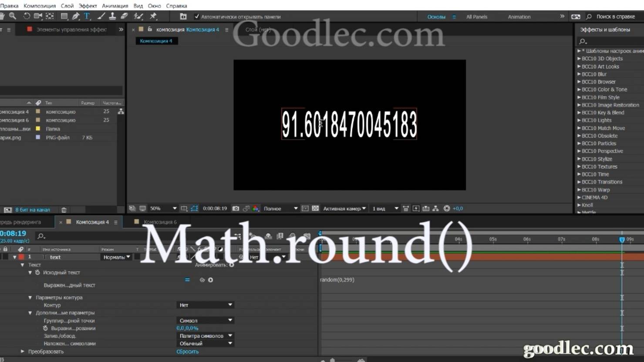The image size is (644, 362).
Task: Expand the Преобразовать group
Action: coord(23,351)
